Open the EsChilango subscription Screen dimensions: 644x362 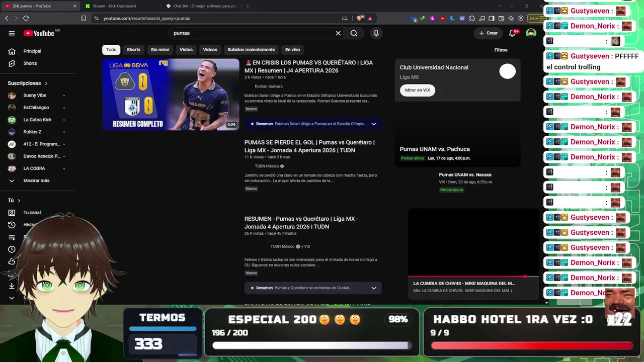tap(36, 108)
